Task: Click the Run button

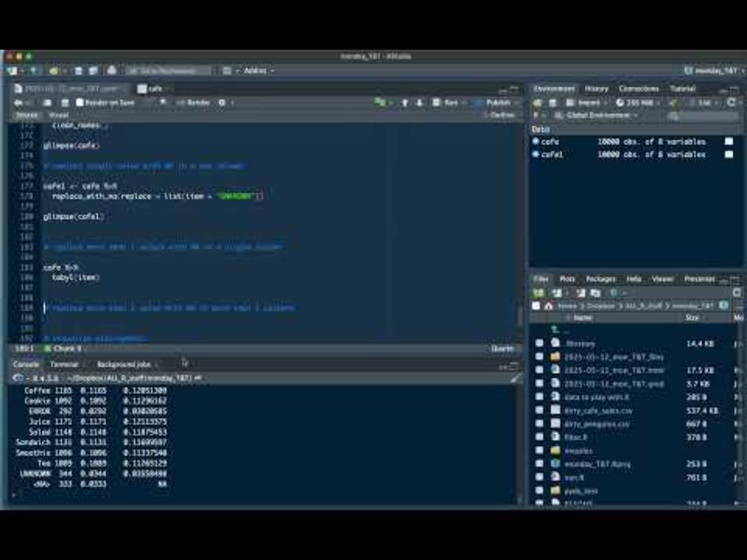Action: click(x=445, y=102)
